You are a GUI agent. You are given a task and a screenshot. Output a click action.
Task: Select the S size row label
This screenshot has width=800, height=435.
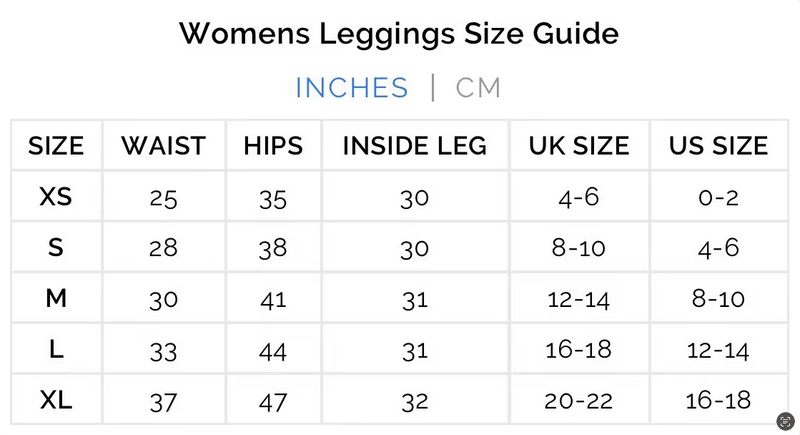(56, 248)
